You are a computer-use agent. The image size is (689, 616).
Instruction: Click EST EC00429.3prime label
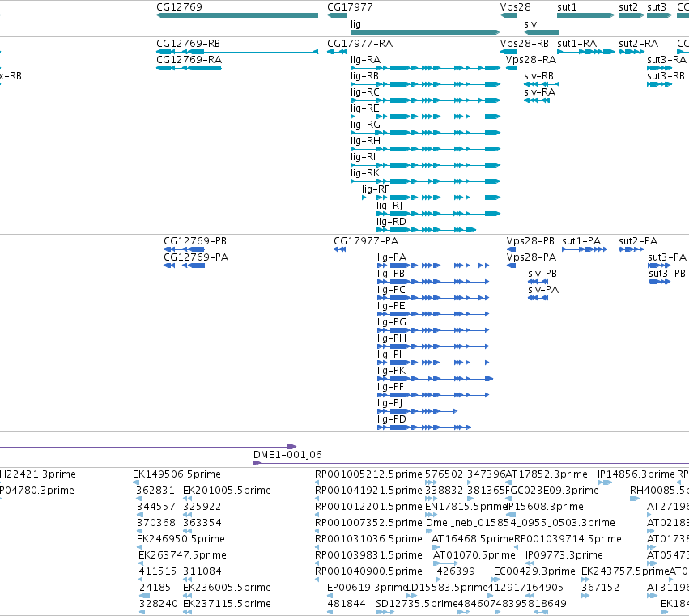tap(534, 571)
